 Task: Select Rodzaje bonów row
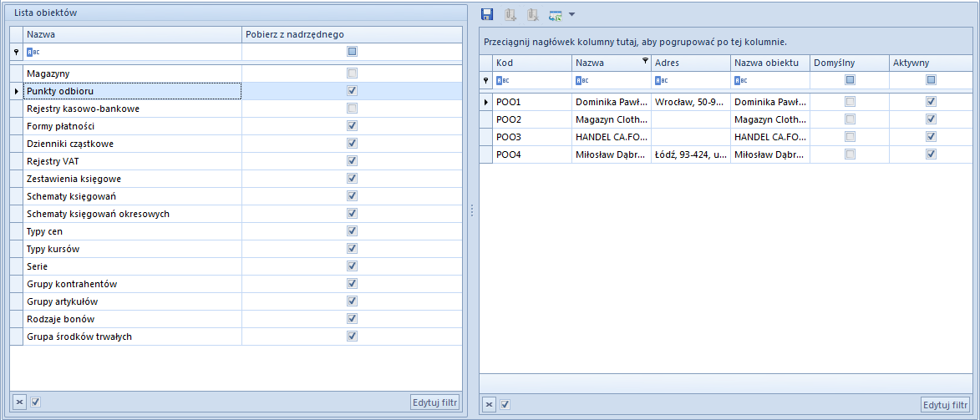tap(236, 319)
